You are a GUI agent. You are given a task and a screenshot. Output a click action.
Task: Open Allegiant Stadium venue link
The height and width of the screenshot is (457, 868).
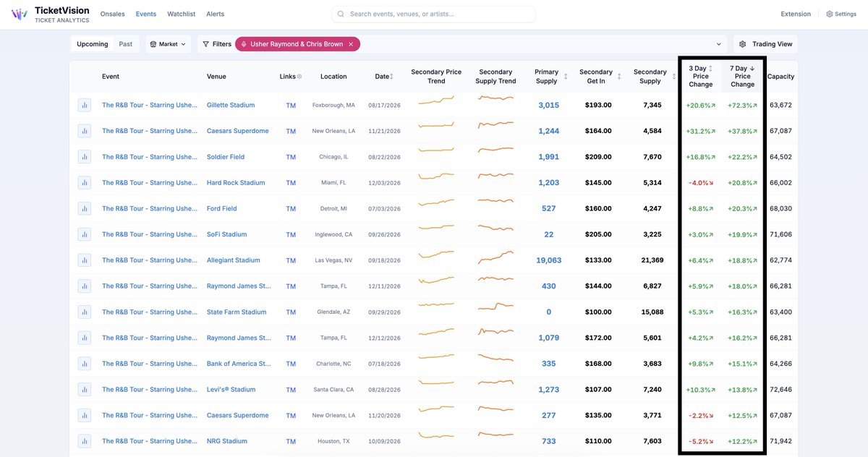tap(234, 260)
